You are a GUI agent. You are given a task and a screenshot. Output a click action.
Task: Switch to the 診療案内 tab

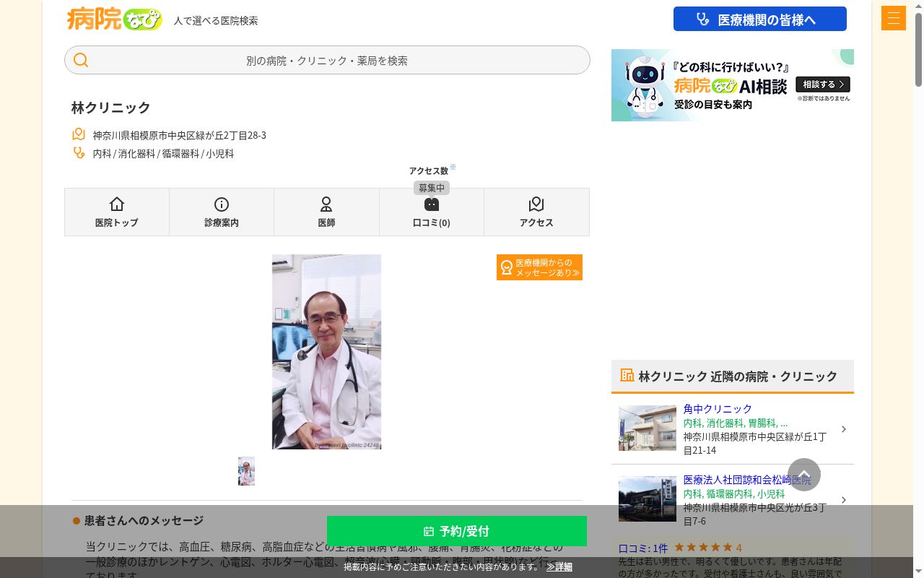(222, 212)
